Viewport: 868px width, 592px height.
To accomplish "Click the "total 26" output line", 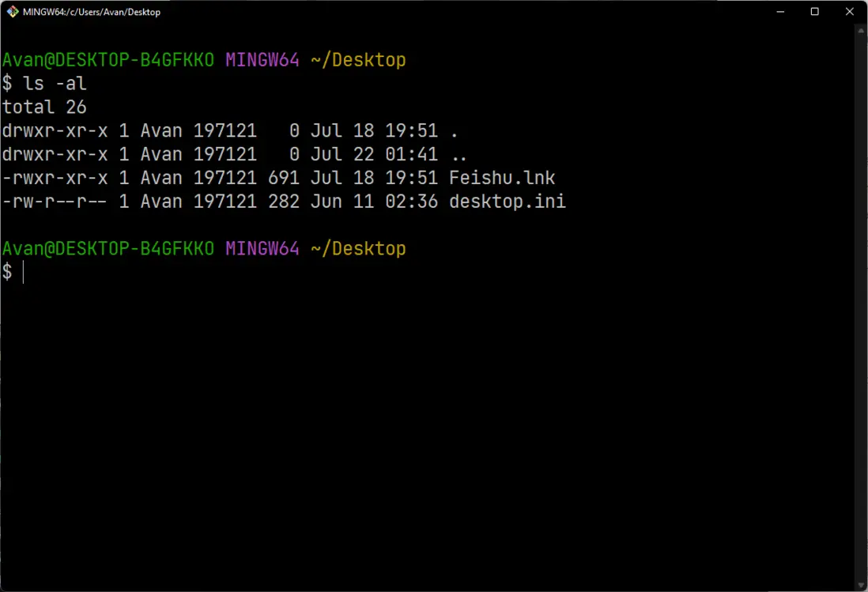I will coord(44,107).
